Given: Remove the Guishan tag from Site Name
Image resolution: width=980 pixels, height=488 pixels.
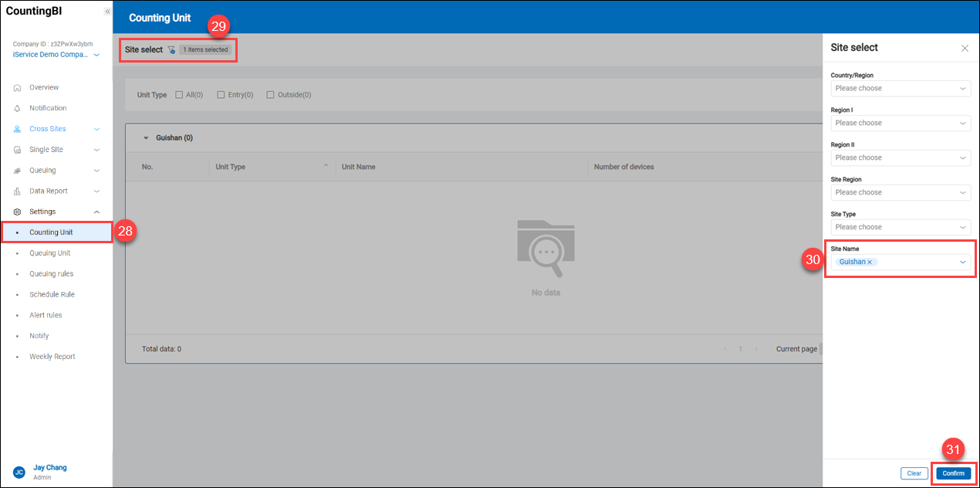Looking at the screenshot, I should pyautogui.click(x=870, y=263).
